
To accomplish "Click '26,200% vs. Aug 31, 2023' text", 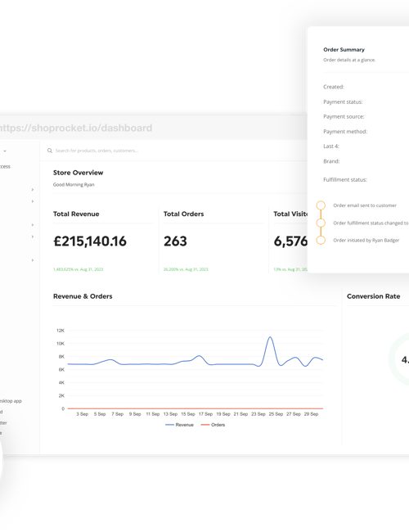I will (186, 269).
